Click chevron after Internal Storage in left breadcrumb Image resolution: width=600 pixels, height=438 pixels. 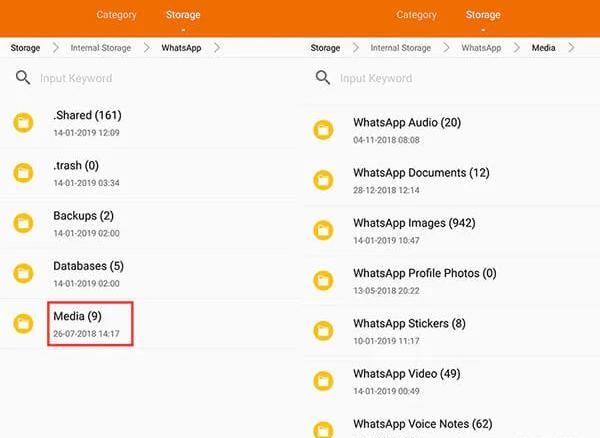[x=147, y=48]
